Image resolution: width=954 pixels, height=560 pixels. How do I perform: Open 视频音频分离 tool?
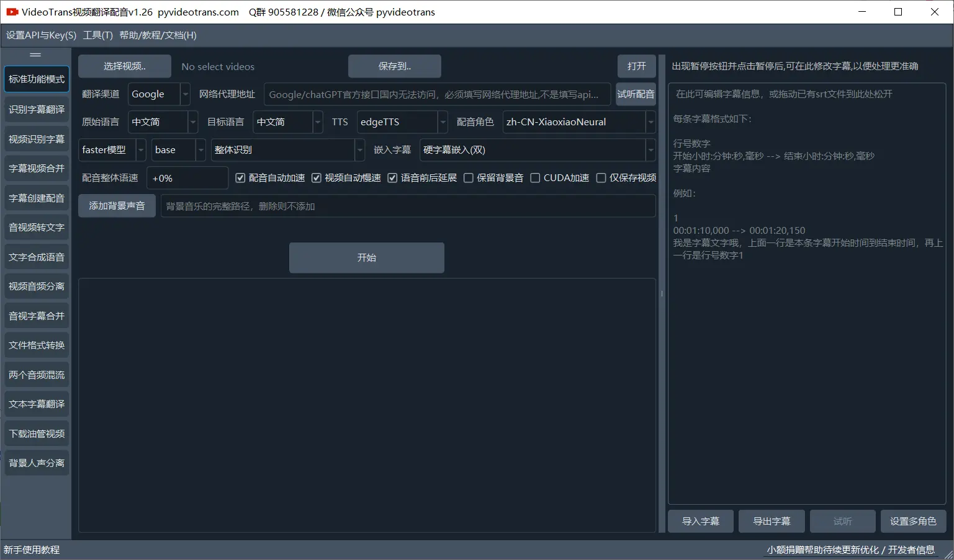coord(37,286)
